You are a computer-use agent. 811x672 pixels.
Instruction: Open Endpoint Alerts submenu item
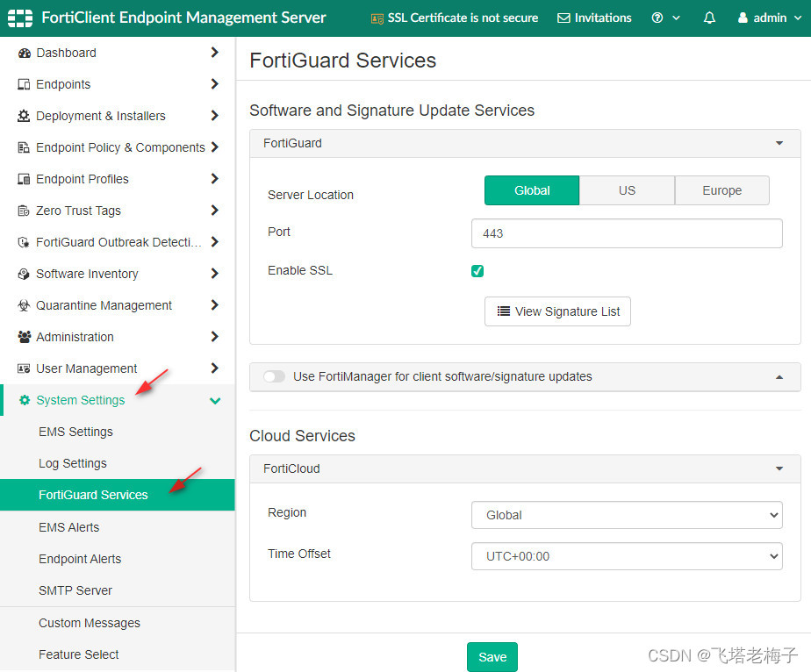pyautogui.click(x=118, y=559)
